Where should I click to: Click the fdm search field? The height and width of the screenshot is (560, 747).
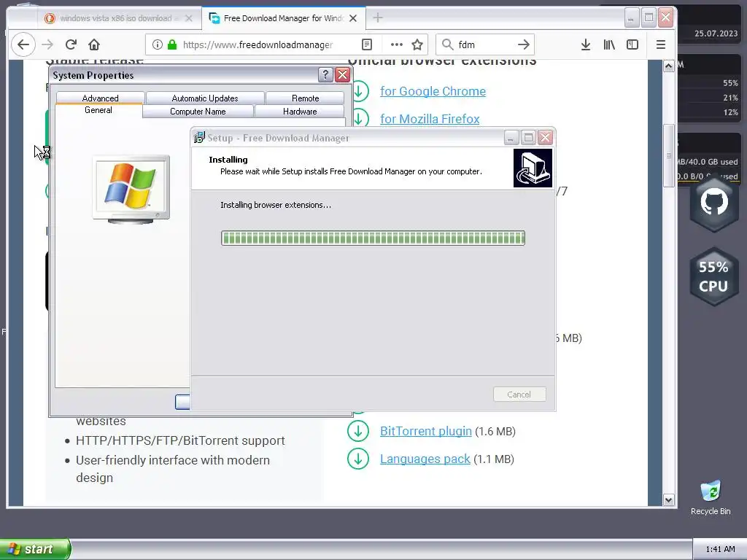pos(485,44)
